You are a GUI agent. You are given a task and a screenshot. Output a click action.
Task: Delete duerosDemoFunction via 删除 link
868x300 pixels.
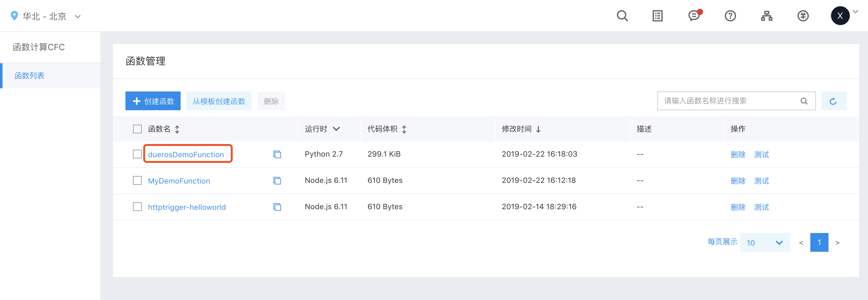click(738, 154)
